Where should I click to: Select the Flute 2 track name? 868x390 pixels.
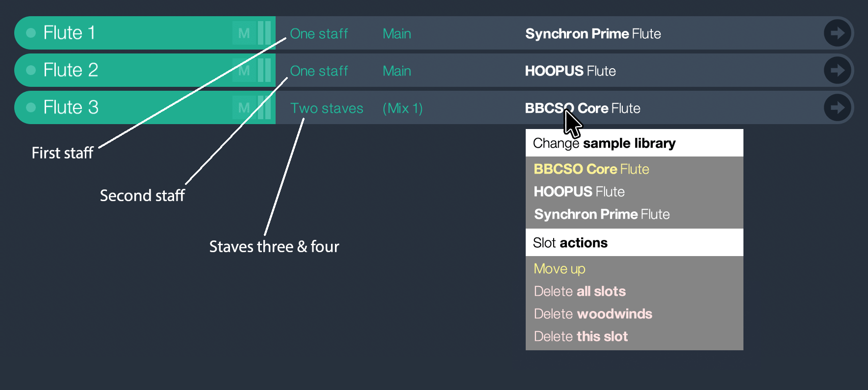(x=71, y=70)
